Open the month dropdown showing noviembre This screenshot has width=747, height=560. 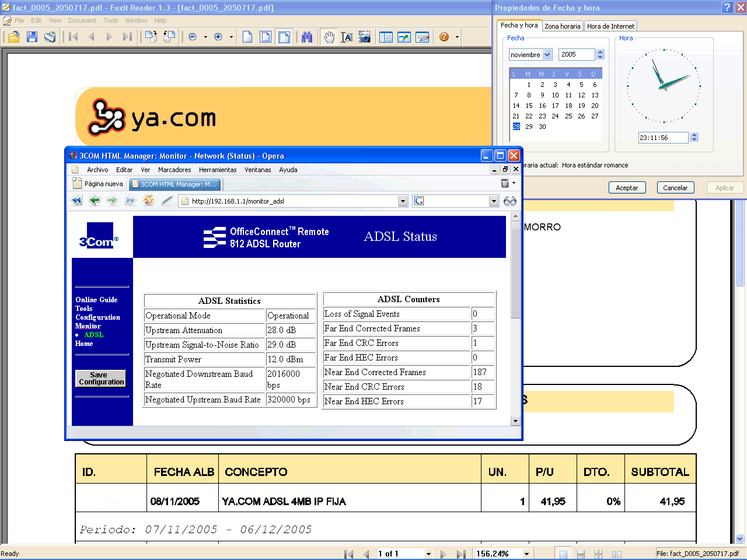(x=547, y=54)
